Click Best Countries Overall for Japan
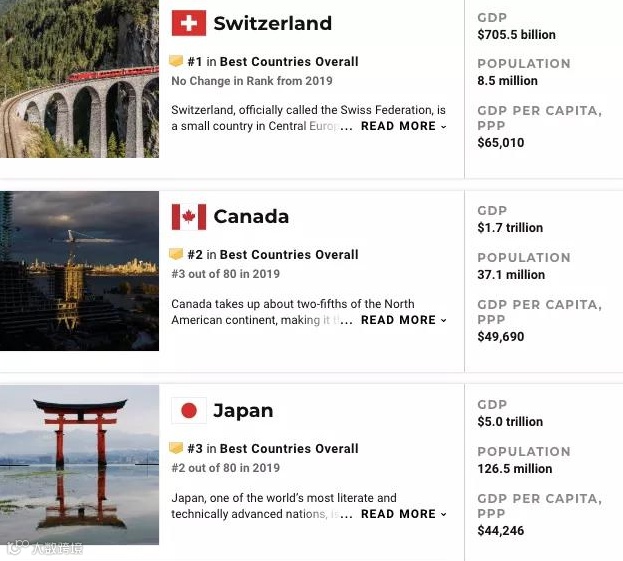This screenshot has width=623, height=561. (289, 449)
